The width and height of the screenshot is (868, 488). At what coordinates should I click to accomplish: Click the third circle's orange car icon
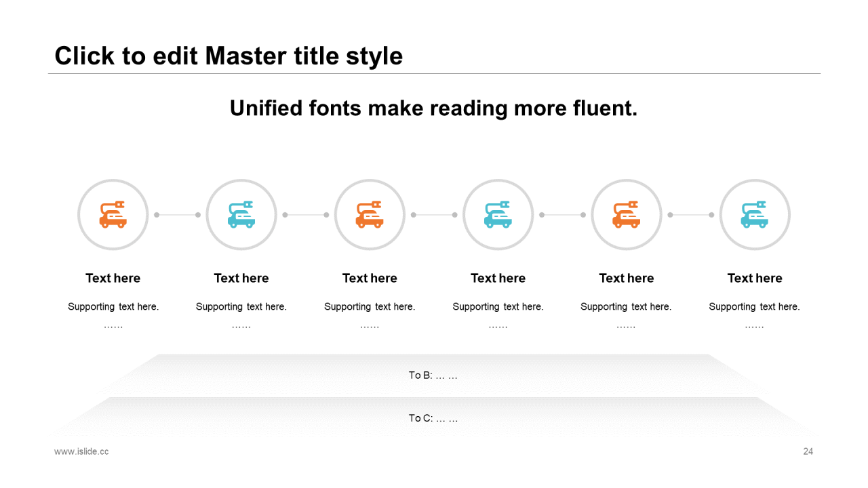pyautogui.click(x=370, y=215)
